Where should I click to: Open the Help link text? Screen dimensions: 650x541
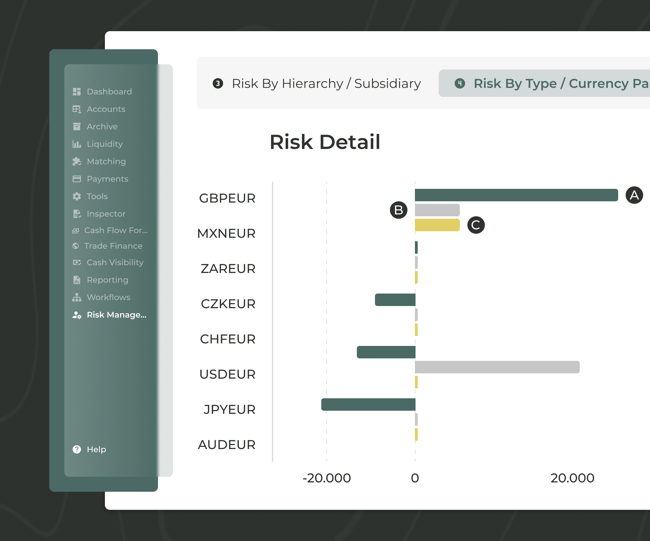point(96,449)
